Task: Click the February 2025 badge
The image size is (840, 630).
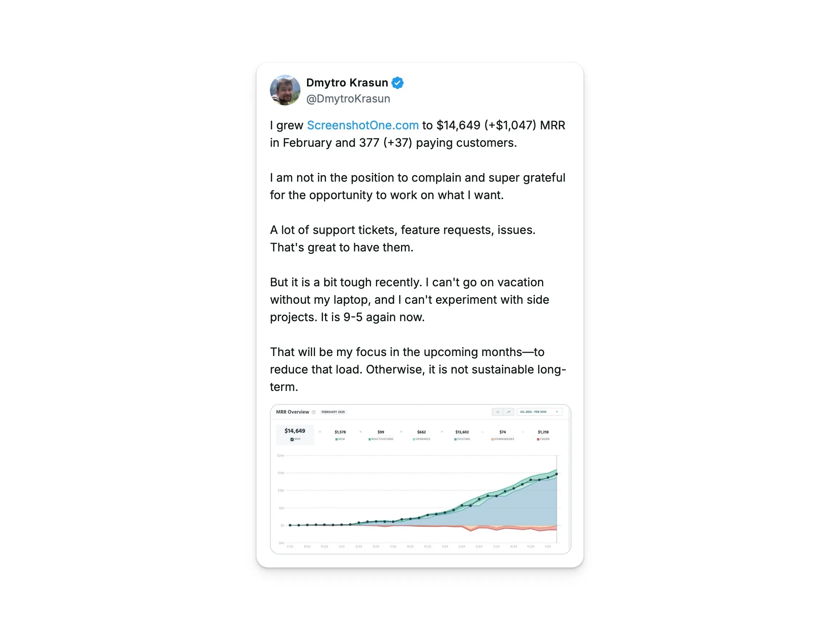Action: 333,412
